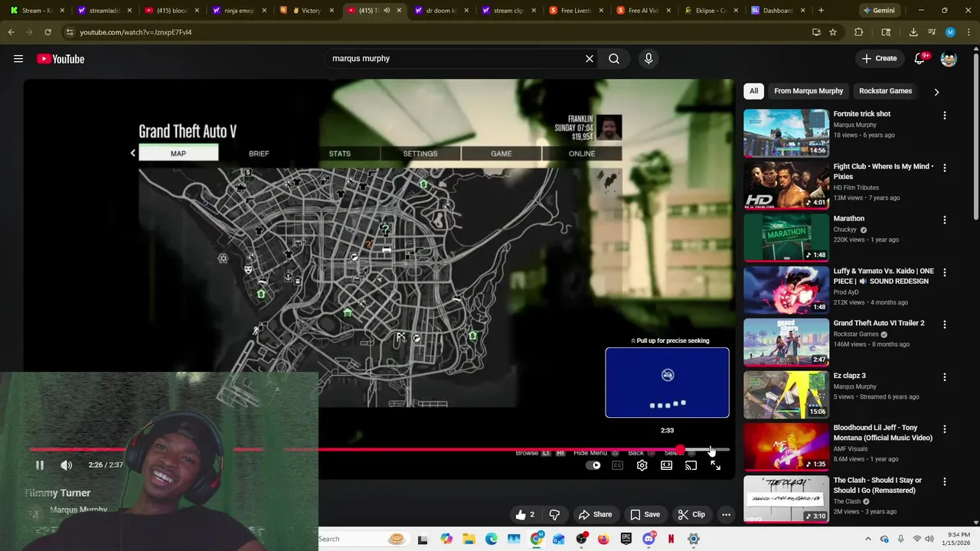Open options for the Marathon video
This screenshot has height=551, width=980.
click(944, 220)
